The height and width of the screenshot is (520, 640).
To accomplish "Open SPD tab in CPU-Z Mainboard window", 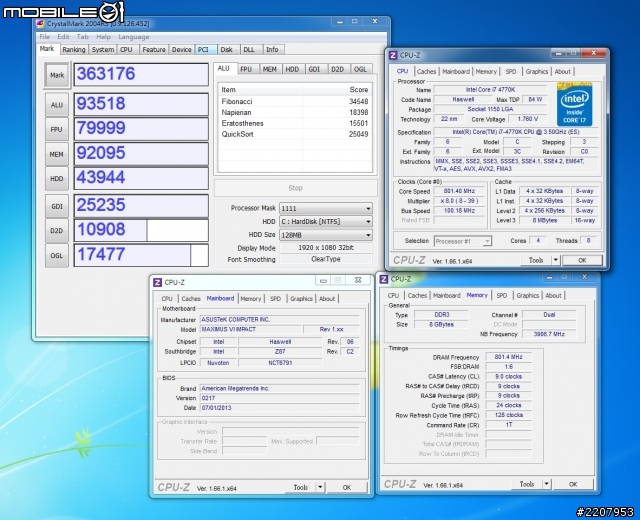I will (x=276, y=299).
